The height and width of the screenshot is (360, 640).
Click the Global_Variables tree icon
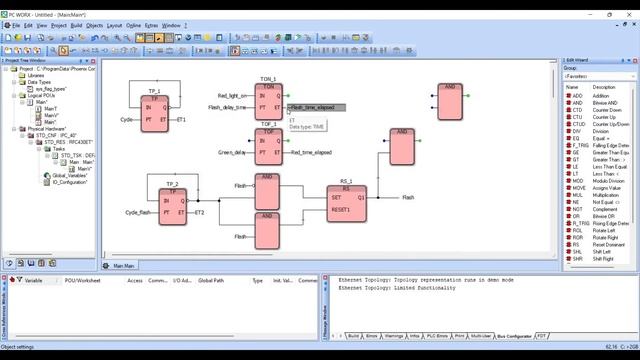click(x=47, y=176)
